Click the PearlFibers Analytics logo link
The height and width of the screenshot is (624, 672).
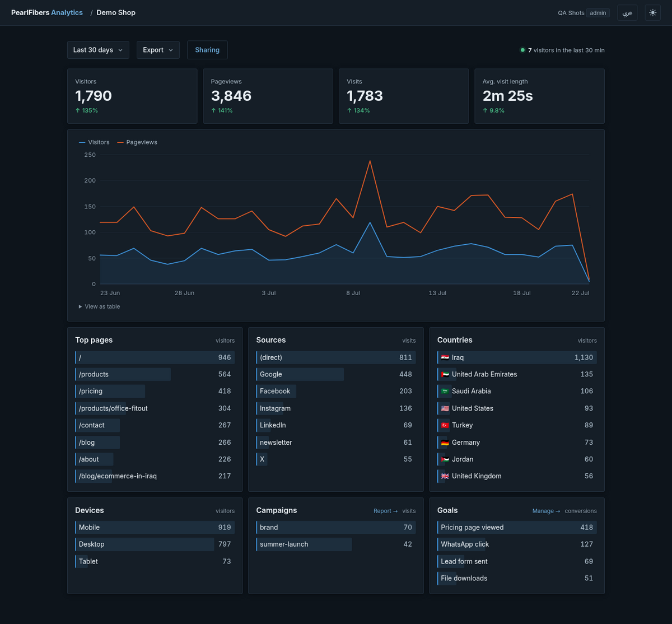pyautogui.click(x=47, y=12)
